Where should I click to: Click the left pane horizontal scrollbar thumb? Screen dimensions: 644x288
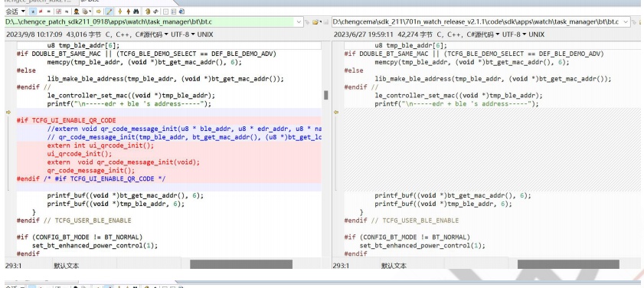[241, 264]
